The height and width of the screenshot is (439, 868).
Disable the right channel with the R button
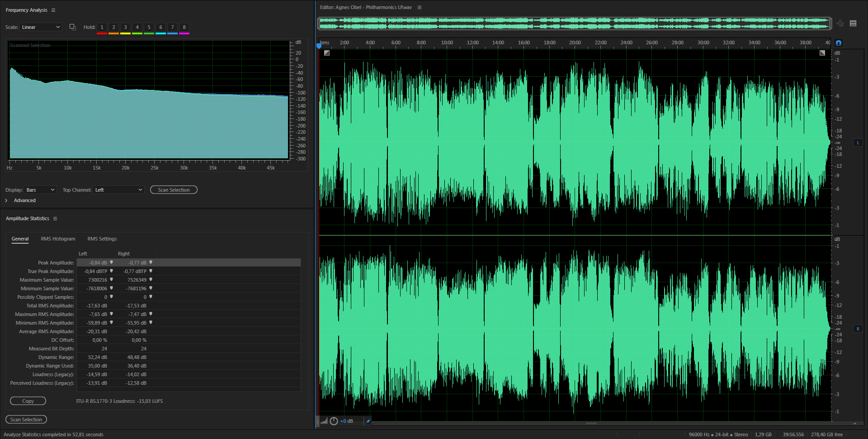tap(858, 329)
